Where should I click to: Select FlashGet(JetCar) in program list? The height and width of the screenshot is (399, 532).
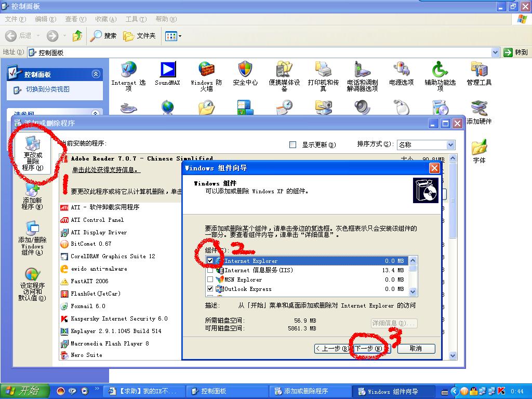(x=90, y=294)
